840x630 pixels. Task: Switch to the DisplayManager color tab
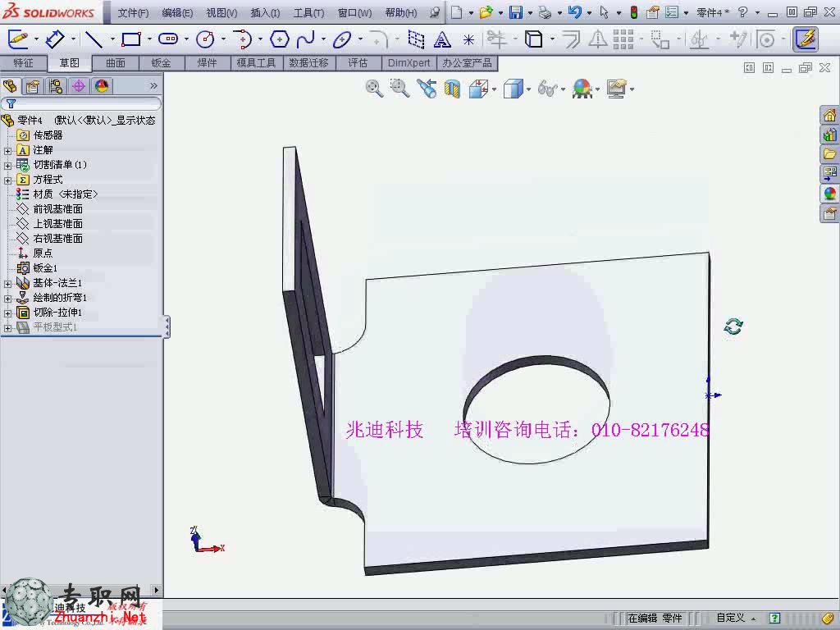click(102, 85)
